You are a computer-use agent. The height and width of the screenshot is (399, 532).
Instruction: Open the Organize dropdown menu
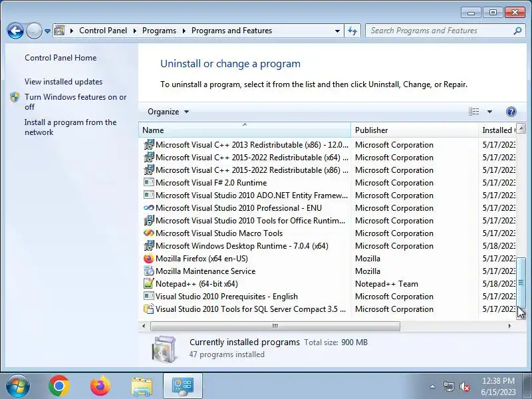pos(168,112)
